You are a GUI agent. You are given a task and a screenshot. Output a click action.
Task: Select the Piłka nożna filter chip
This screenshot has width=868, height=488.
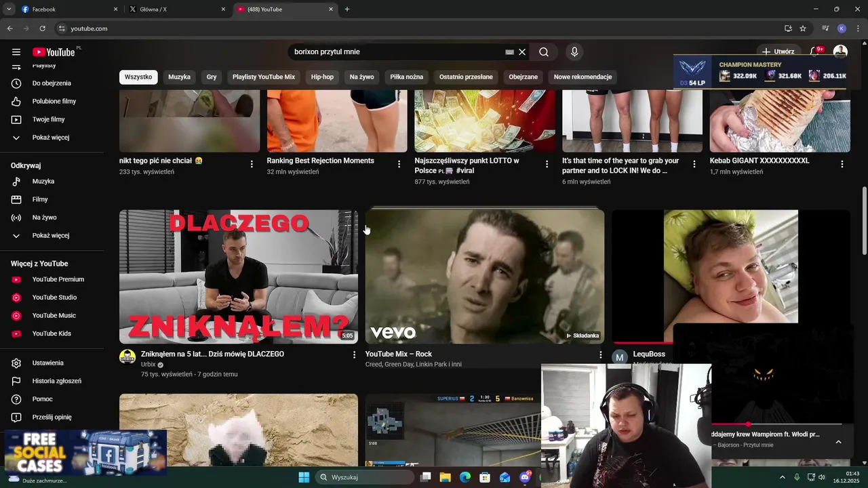click(x=407, y=77)
